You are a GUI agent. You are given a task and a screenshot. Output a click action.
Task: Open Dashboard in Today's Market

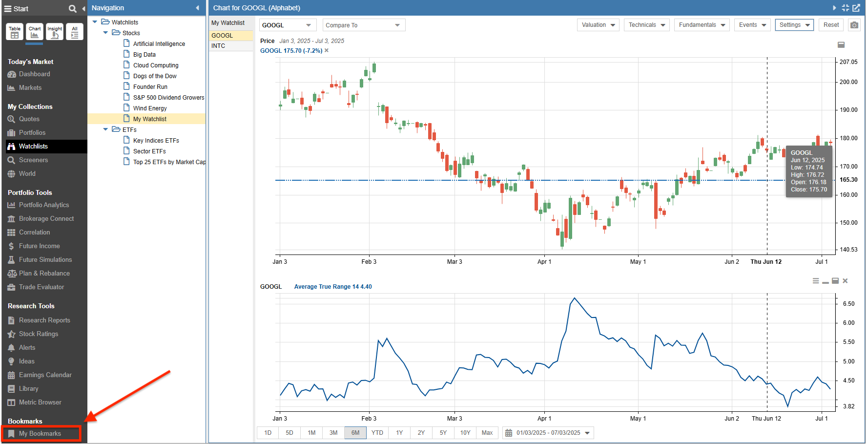click(x=29, y=74)
